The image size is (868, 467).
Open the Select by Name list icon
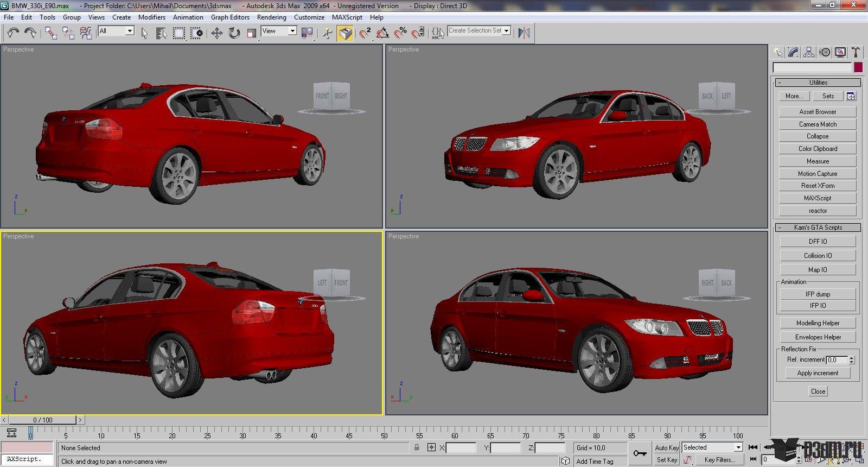pyautogui.click(x=161, y=33)
